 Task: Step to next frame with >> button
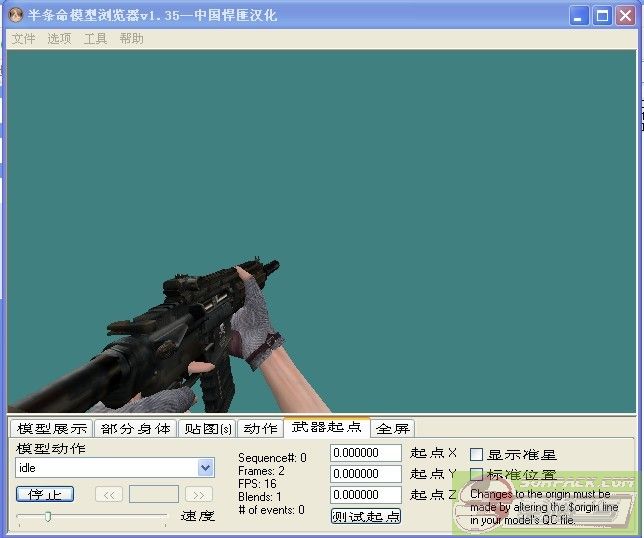199,494
